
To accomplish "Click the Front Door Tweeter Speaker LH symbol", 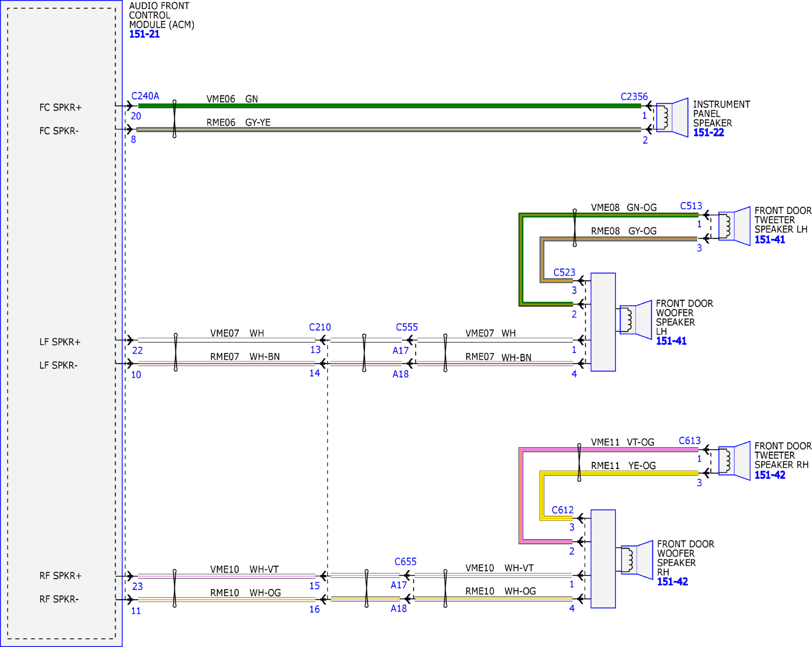I will coord(734,226).
